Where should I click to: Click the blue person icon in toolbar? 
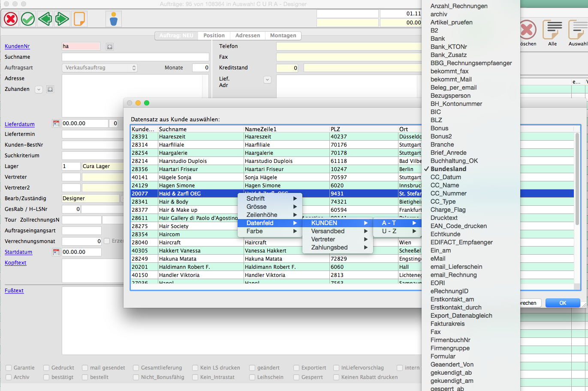(x=114, y=19)
